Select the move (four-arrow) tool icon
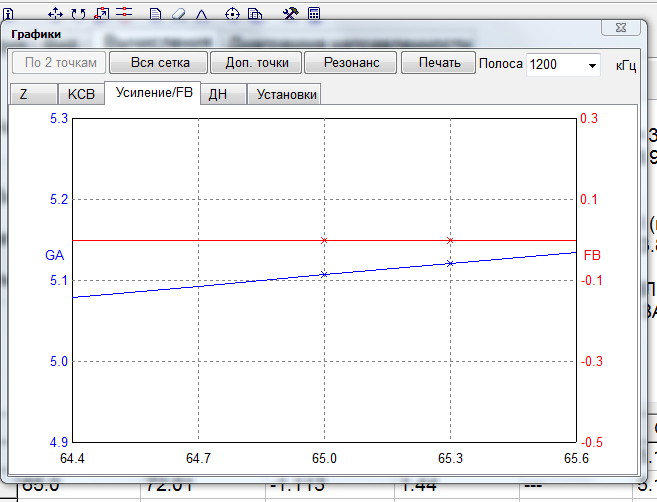The image size is (657, 502). (x=55, y=14)
